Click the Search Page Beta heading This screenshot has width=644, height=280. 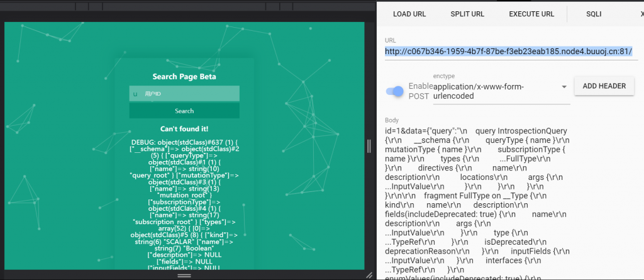coord(184,77)
